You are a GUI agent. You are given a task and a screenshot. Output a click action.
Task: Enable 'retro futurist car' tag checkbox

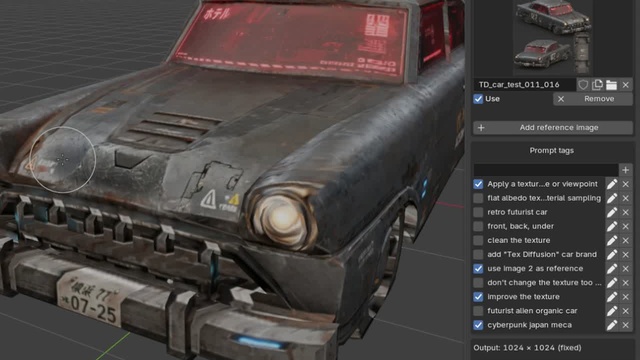[x=478, y=212]
